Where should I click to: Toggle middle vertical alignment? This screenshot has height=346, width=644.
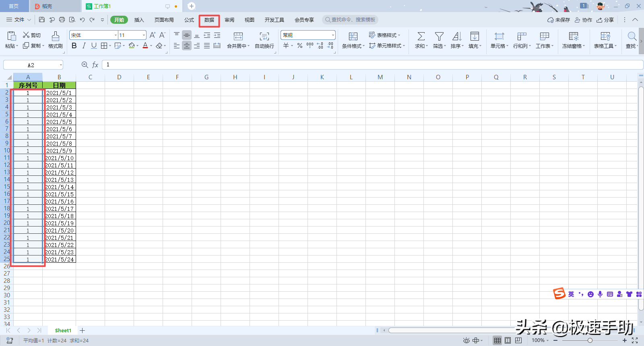(187, 35)
